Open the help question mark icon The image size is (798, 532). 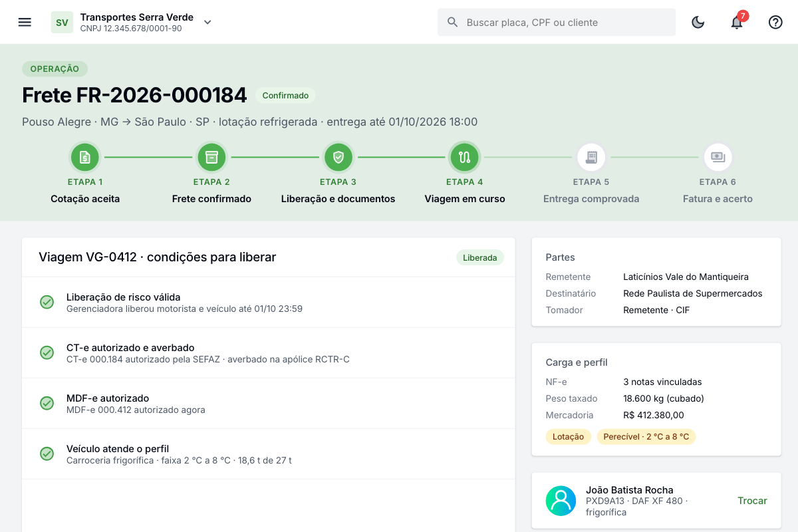(775, 22)
